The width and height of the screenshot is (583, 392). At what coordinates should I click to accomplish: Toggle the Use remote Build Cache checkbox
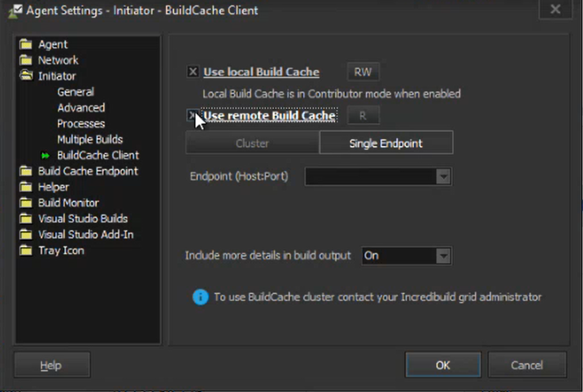192,115
